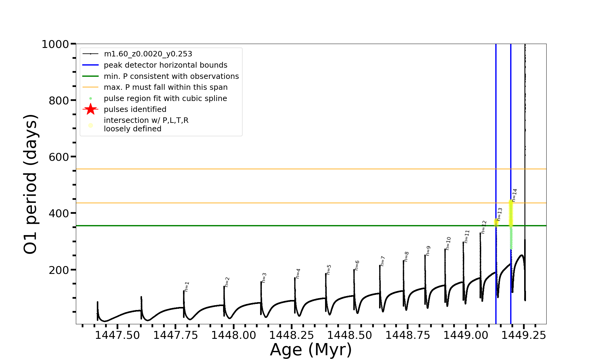Click the blue peak detector legend line
This screenshot has width=607, height=364.
point(90,65)
